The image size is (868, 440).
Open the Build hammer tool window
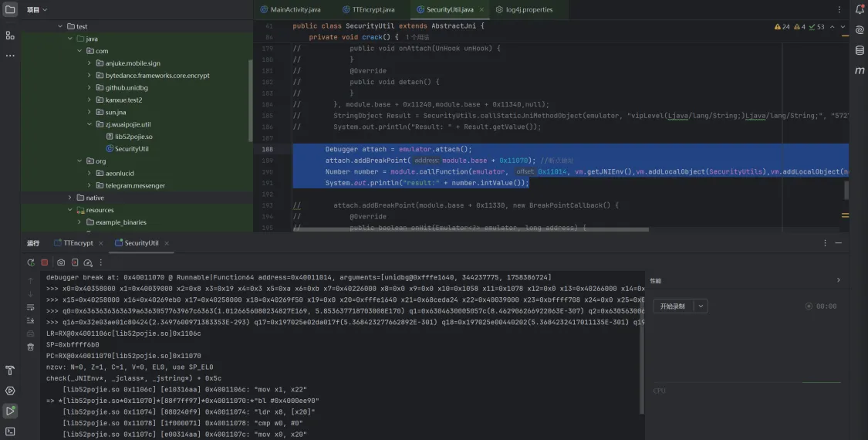tap(10, 371)
